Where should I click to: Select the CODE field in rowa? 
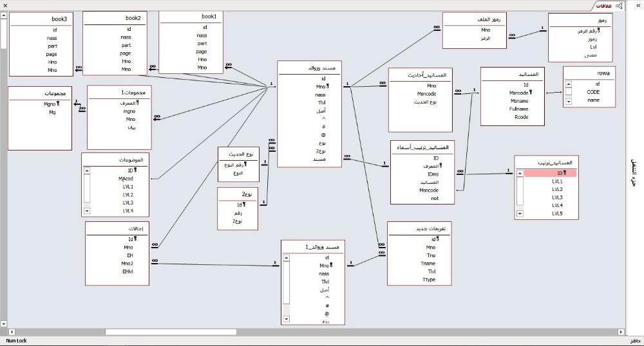(x=593, y=92)
